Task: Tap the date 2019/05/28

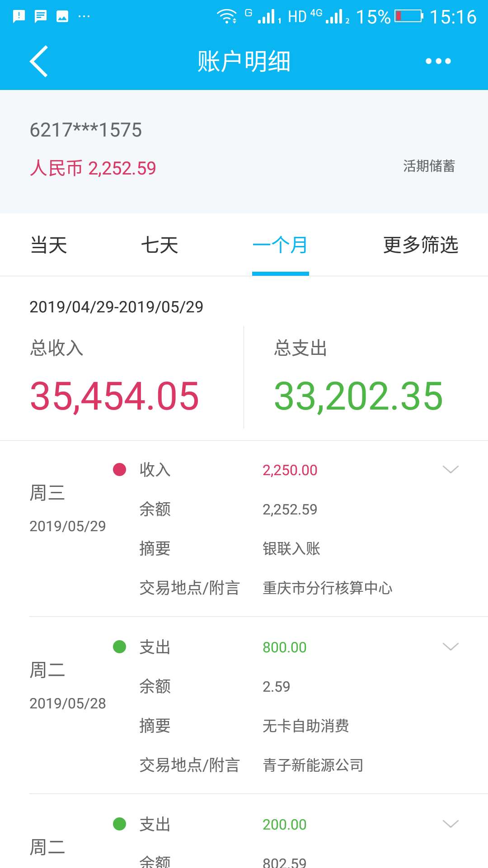Action: click(68, 703)
